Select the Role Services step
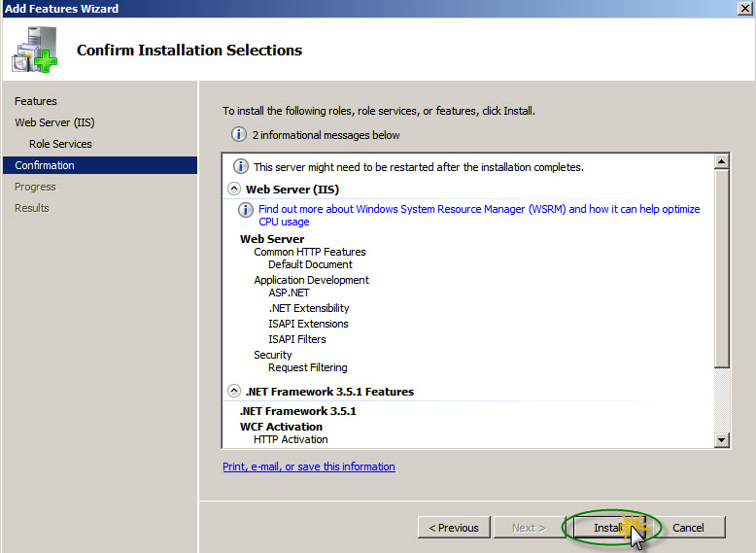This screenshot has height=553, width=756. tap(60, 144)
